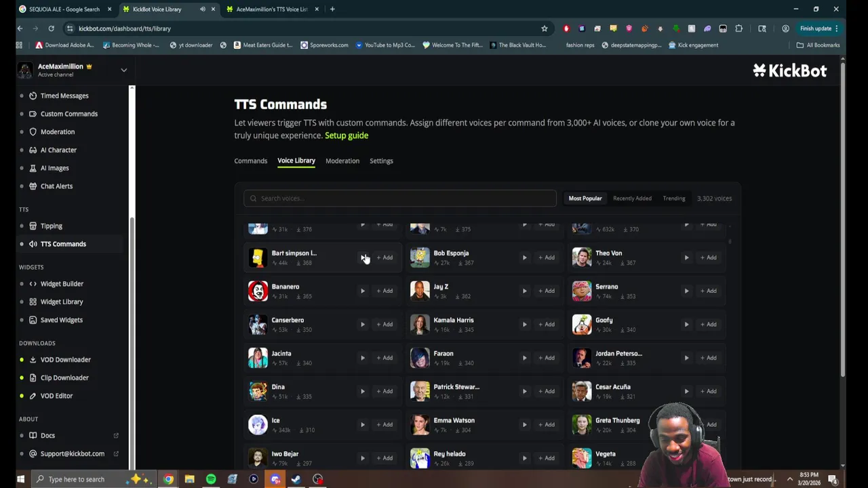Open VOD Editor in sidebar
The height and width of the screenshot is (488, 868).
pyautogui.click(x=56, y=396)
